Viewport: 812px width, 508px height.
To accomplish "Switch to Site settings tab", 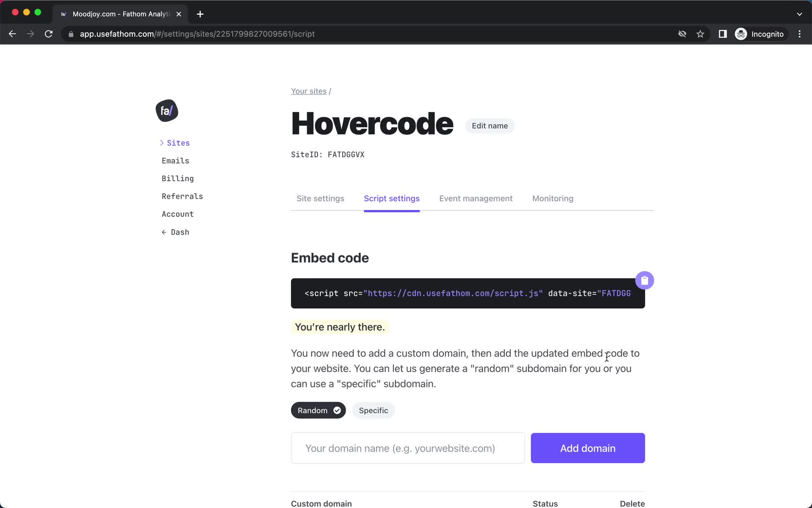I will tap(320, 199).
